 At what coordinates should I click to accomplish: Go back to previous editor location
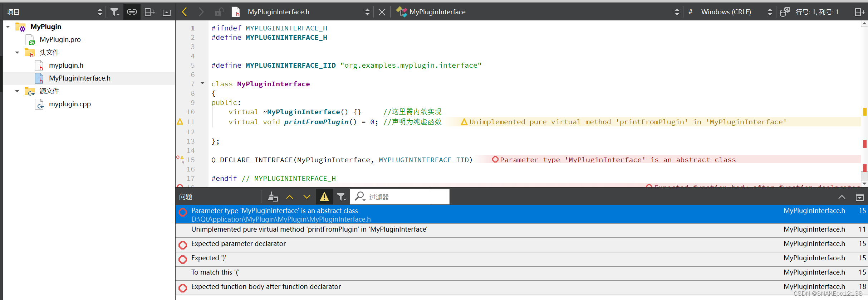coord(185,12)
